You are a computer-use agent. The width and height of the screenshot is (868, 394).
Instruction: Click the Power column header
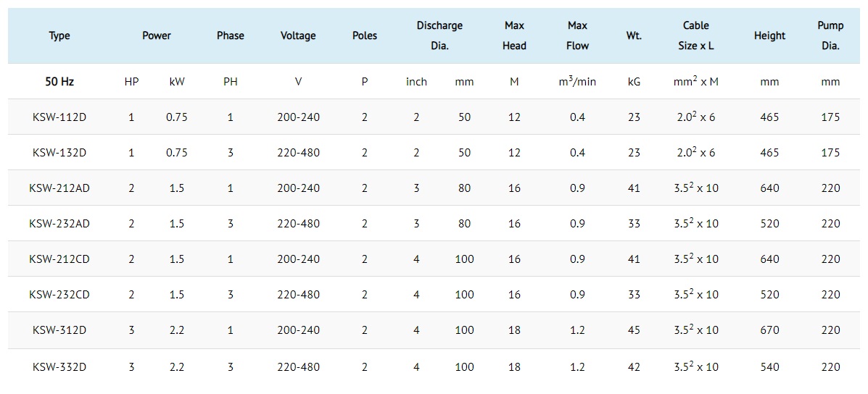(x=157, y=36)
